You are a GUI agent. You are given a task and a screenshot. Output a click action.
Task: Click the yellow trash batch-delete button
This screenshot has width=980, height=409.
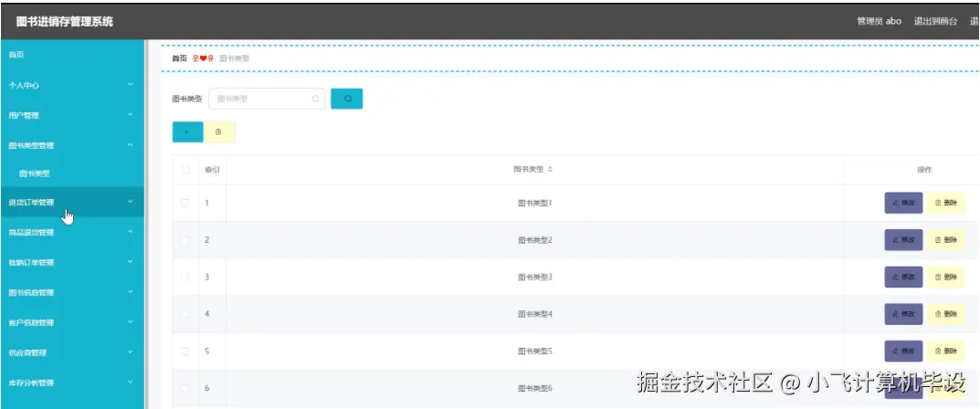pos(219,131)
